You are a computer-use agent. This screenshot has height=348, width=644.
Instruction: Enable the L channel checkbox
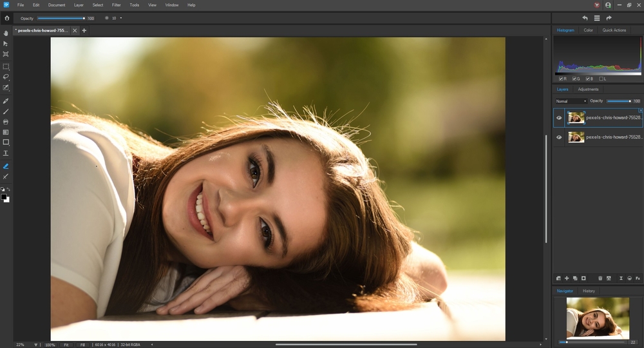(601, 79)
